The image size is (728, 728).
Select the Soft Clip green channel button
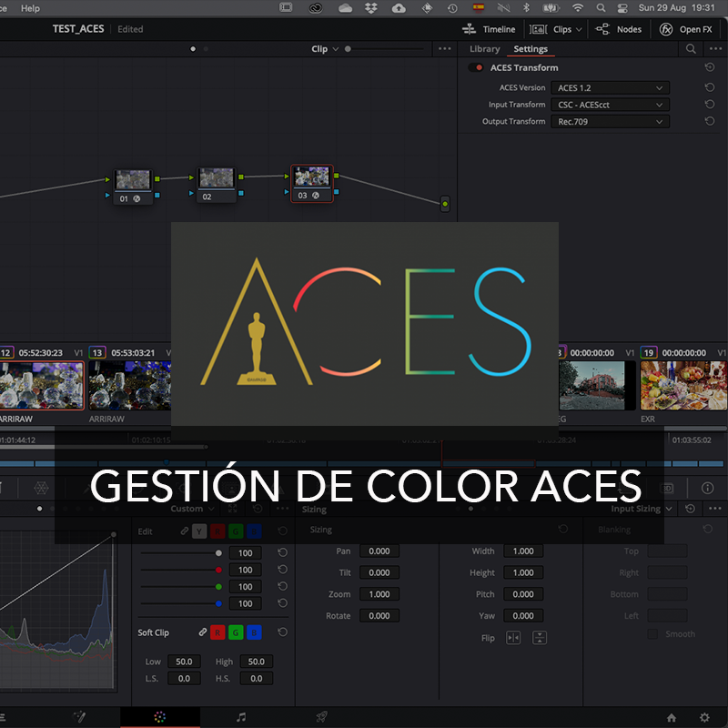coord(236,632)
